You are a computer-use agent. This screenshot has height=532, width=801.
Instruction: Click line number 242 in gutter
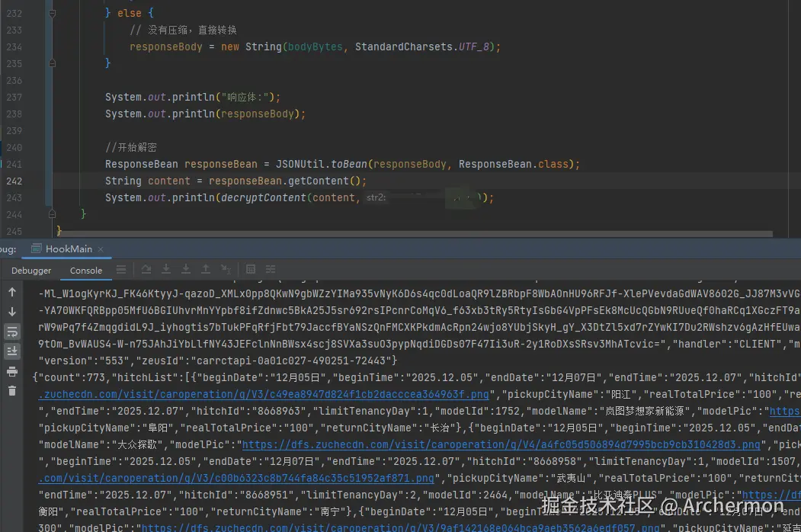click(14, 181)
